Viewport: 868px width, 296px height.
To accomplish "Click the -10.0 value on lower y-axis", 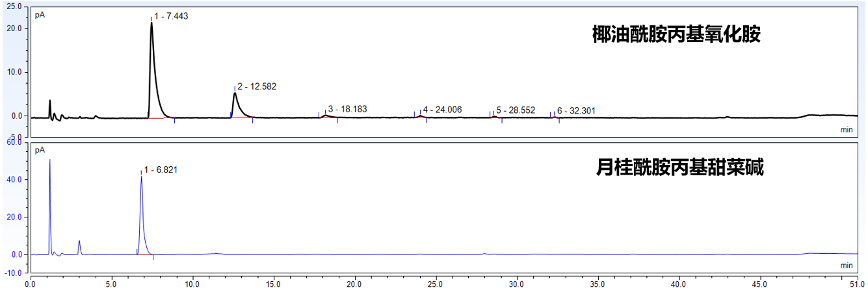I will [x=14, y=273].
